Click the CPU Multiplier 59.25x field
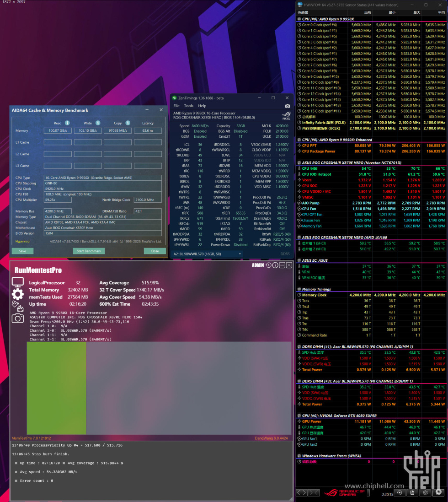The width and height of the screenshot is (448, 502). coord(58,200)
